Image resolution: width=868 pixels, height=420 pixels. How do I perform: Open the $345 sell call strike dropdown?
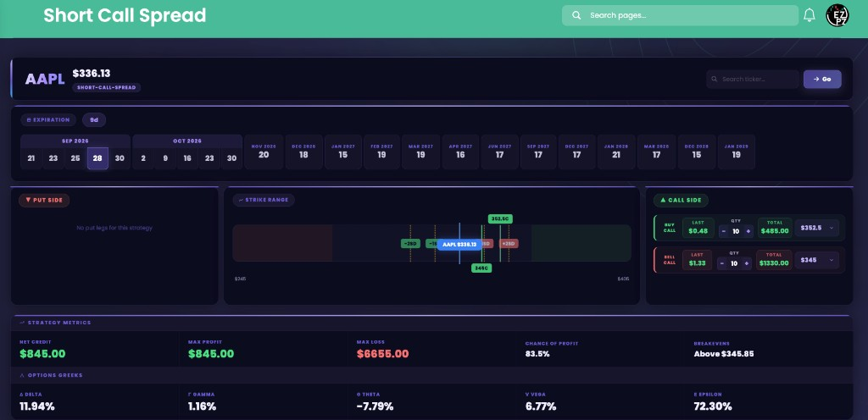pyautogui.click(x=816, y=260)
